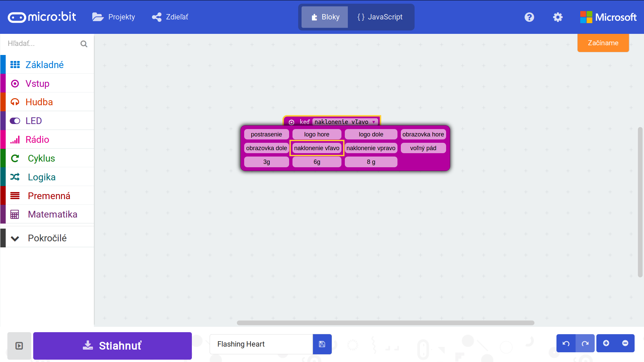Click the search magnifier icon
Viewport: 644px width, 362px height.
84,44
